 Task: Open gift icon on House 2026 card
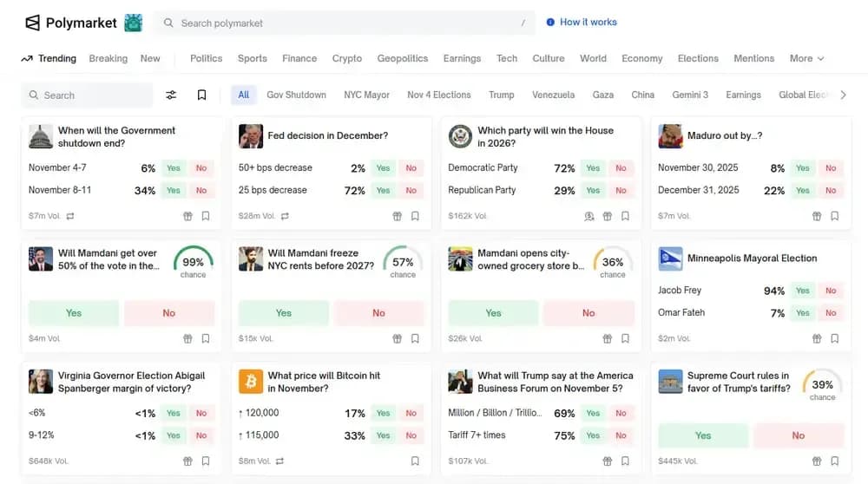click(x=608, y=216)
